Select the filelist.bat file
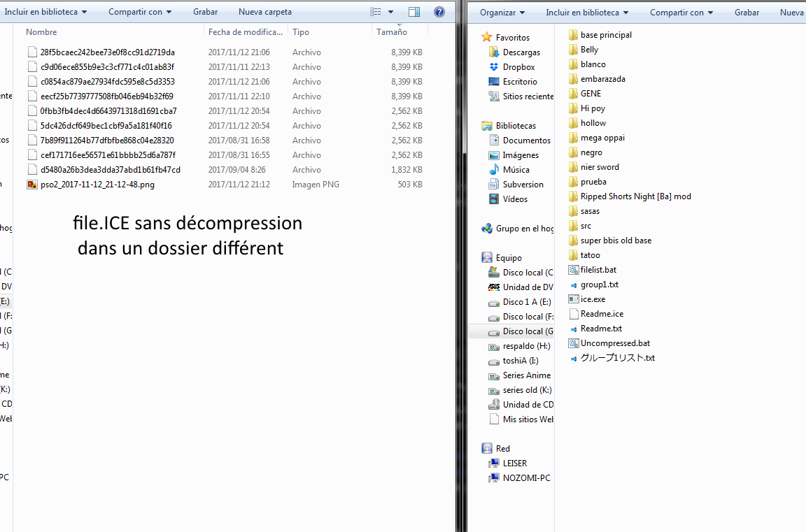This screenshot has width=806, height=532. point(598,270)
